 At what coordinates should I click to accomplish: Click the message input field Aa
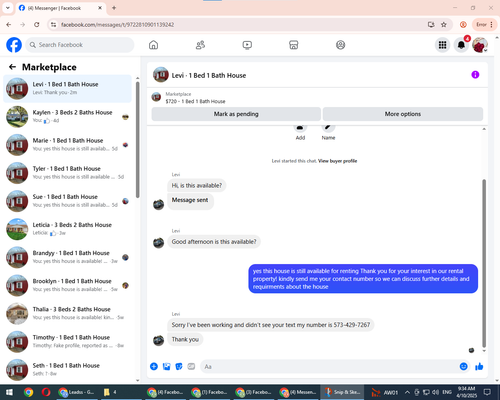(x=329, y=366)
